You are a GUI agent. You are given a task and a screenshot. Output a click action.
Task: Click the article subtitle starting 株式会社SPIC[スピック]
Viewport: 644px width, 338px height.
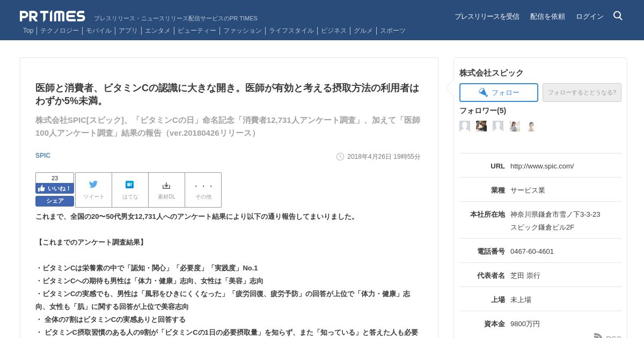pyautogui.click(x=228, y=127)
